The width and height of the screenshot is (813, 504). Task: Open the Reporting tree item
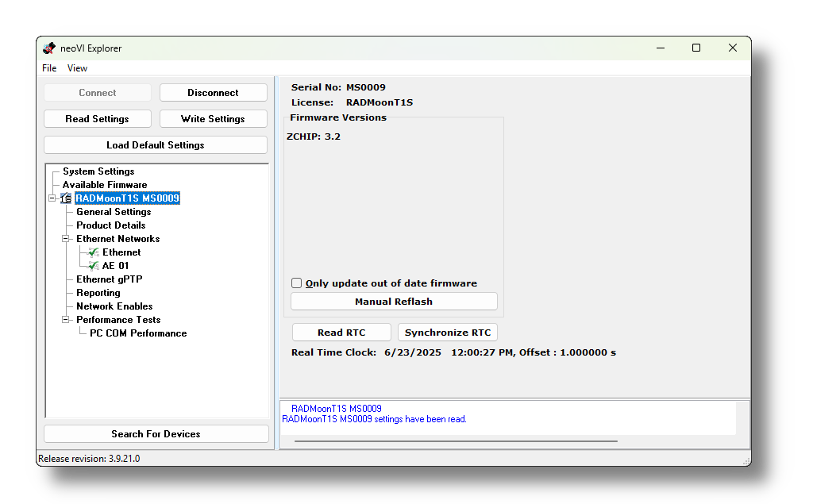(98, 292)
